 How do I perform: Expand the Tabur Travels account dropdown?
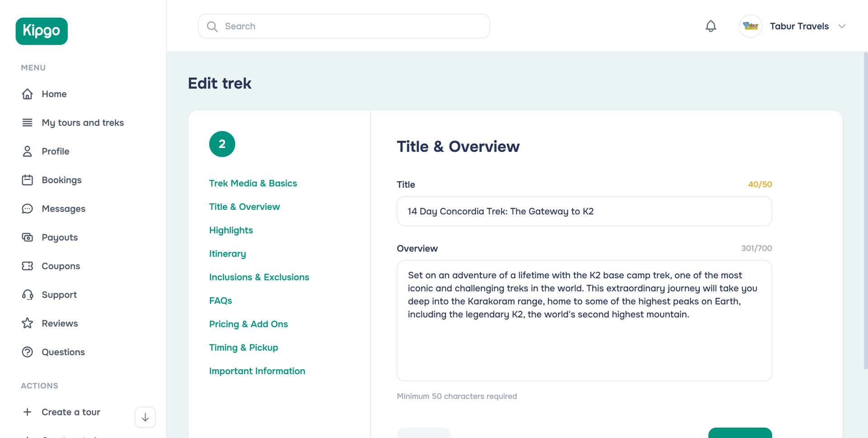click(x=841, y=26)
